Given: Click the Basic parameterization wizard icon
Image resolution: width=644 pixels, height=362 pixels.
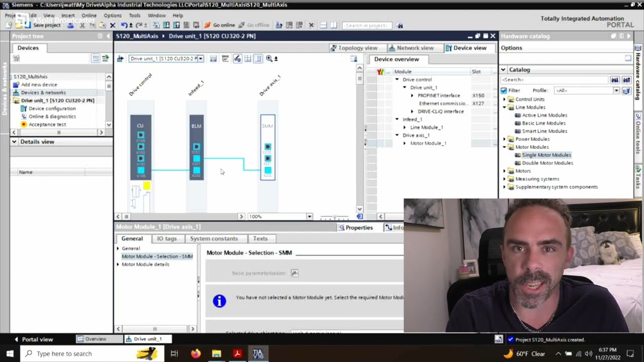Looking at the screenshot, I should point(294,273).
